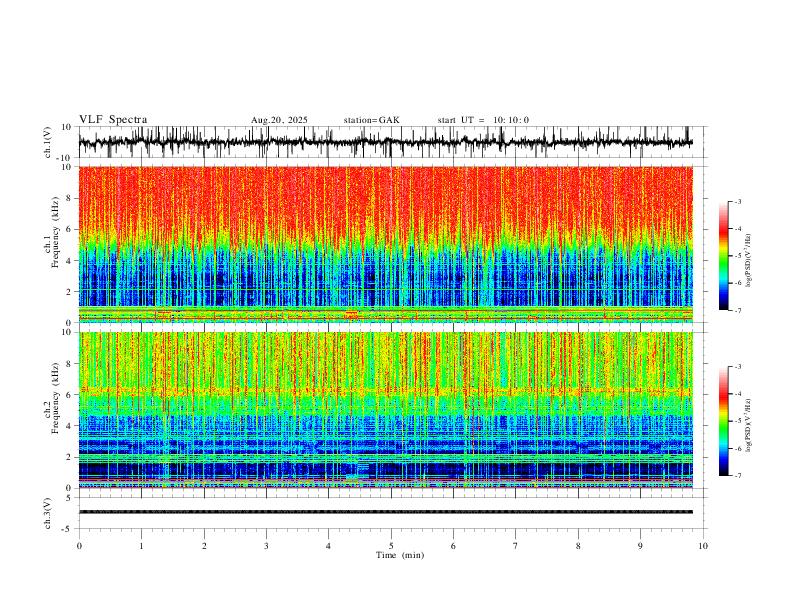Click the Aug.20, 2025 date label
This screenshot has width=792, height=612.
pos(279,120)
